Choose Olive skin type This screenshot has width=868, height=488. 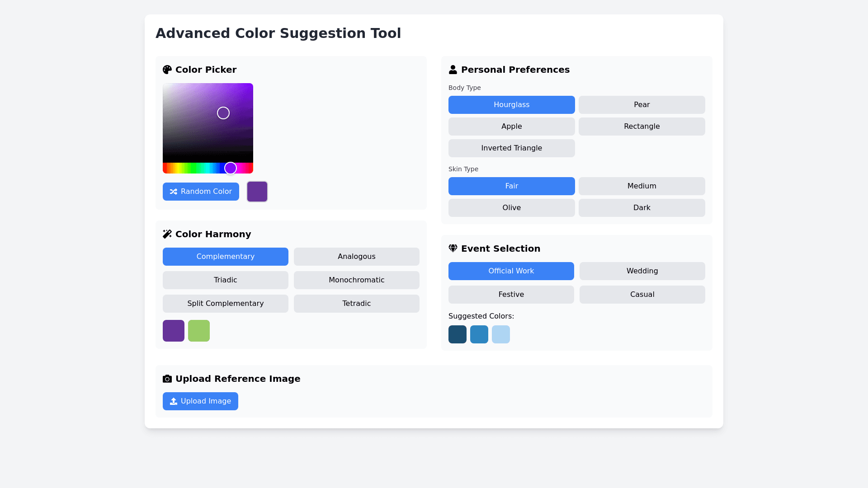point(511,208)
